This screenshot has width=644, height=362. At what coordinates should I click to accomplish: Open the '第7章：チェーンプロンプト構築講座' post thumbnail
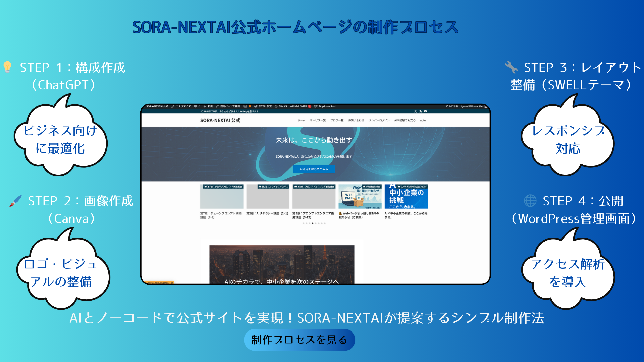coord(222,196)
